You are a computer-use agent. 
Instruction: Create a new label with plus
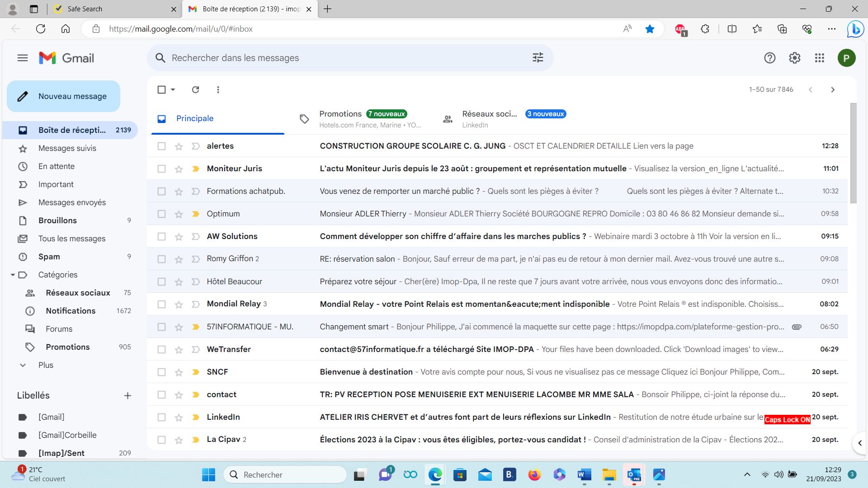[x=127, y=395]
